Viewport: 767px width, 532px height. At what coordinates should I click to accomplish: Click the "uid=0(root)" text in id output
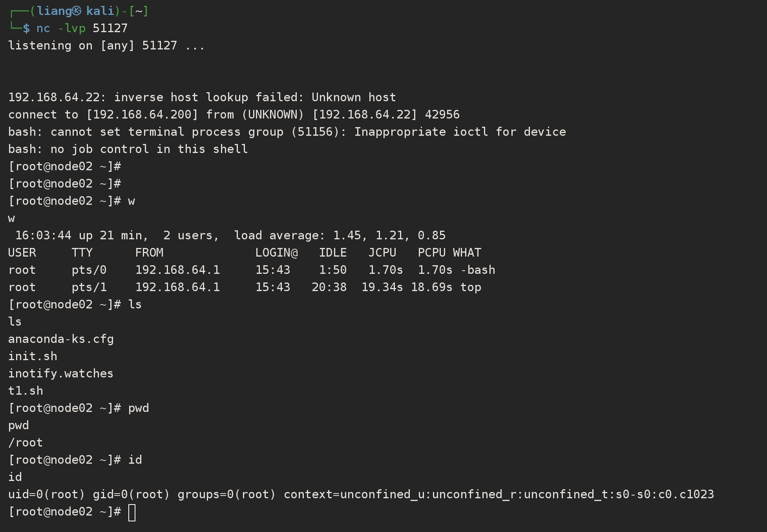tap(46, 494)
